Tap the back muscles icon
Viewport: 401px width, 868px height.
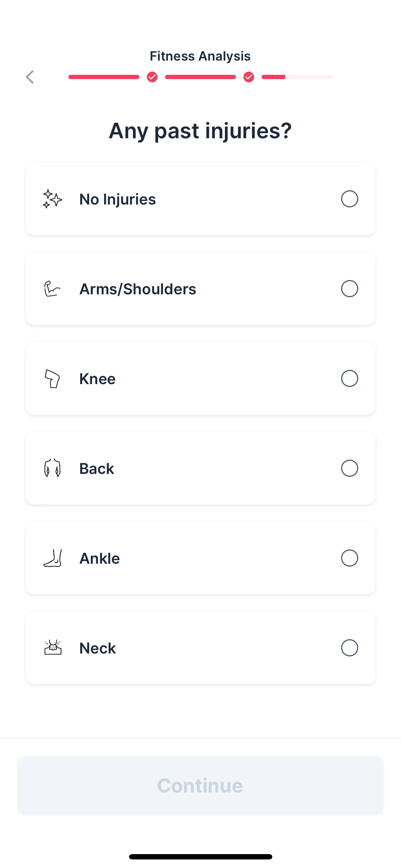[52, 468]
